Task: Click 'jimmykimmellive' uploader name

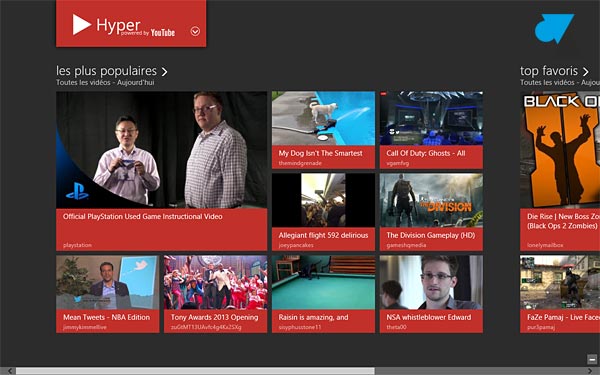Action: 85,327
